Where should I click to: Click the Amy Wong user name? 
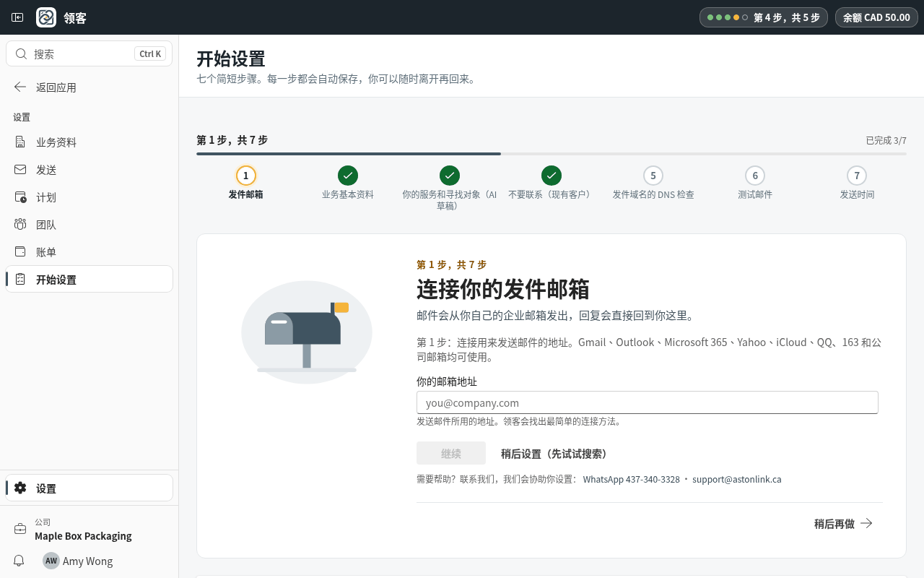click(88, 561)
